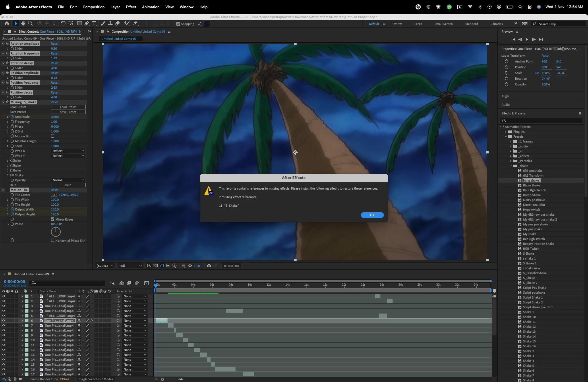Switch to the Review workspace tab
The height and width of the screenshot is (382, 588).
pos(396,24)
